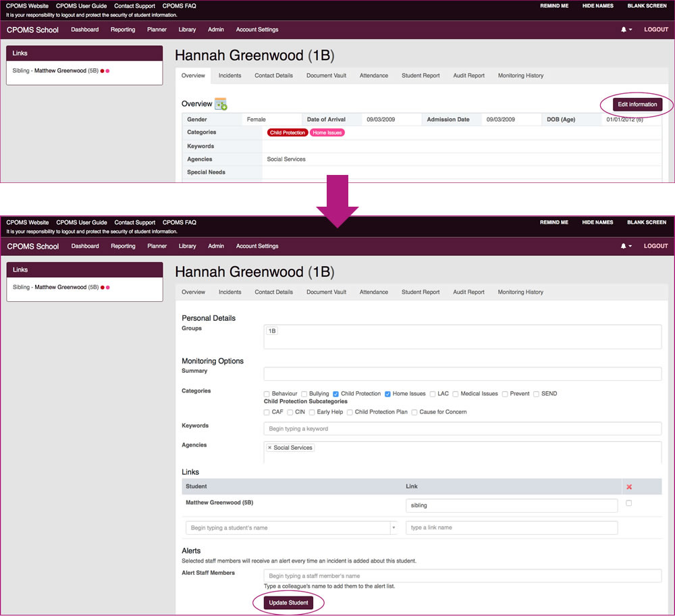Click HIDE NAMES on the Overview page
This screenshot has width=675, height=616.
point(597,6)
